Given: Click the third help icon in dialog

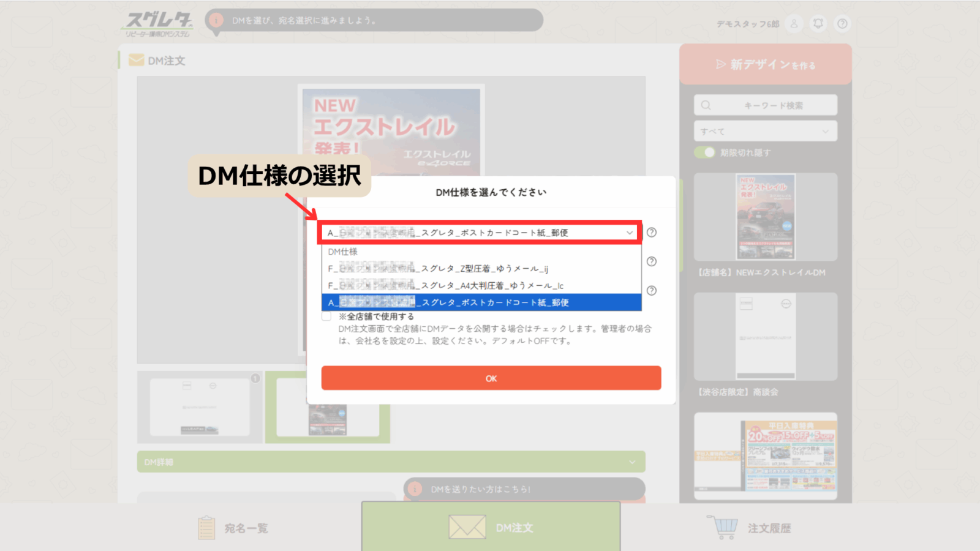Looking at the screenshot, I should coord(652,291).
